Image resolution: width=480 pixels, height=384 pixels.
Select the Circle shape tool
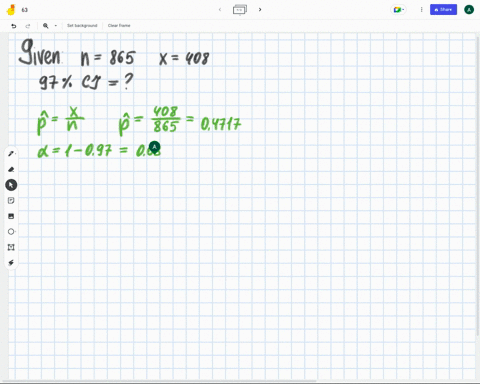11,232
